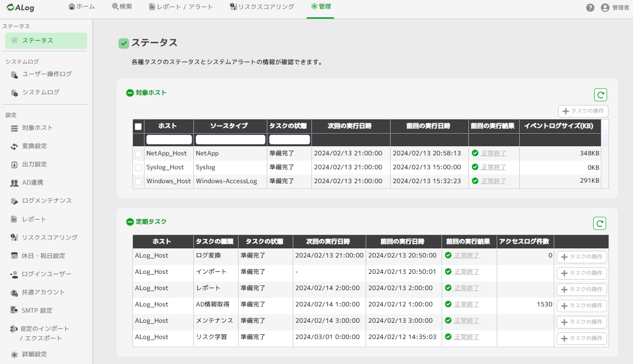
Task: Click the 1530 access log count
Action: (x=545, y=305)
